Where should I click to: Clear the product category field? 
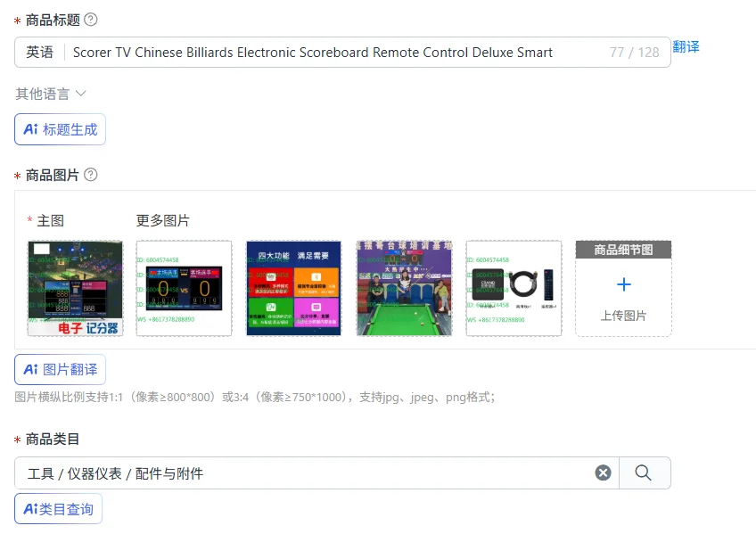603,472
